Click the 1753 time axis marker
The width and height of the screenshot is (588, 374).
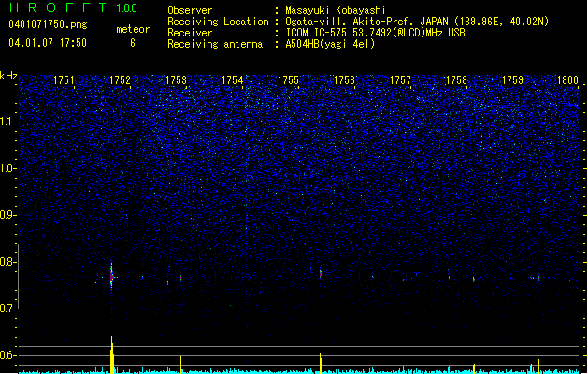tap(176, 79)
